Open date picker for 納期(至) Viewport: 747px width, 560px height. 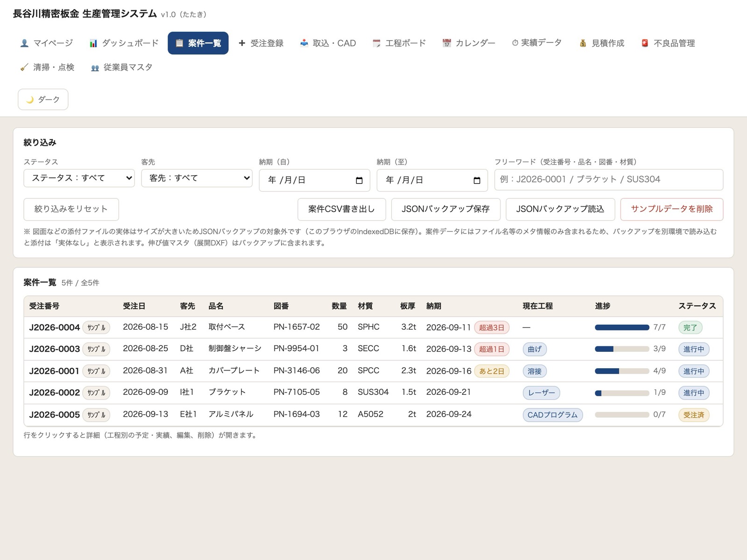[477, 181]
